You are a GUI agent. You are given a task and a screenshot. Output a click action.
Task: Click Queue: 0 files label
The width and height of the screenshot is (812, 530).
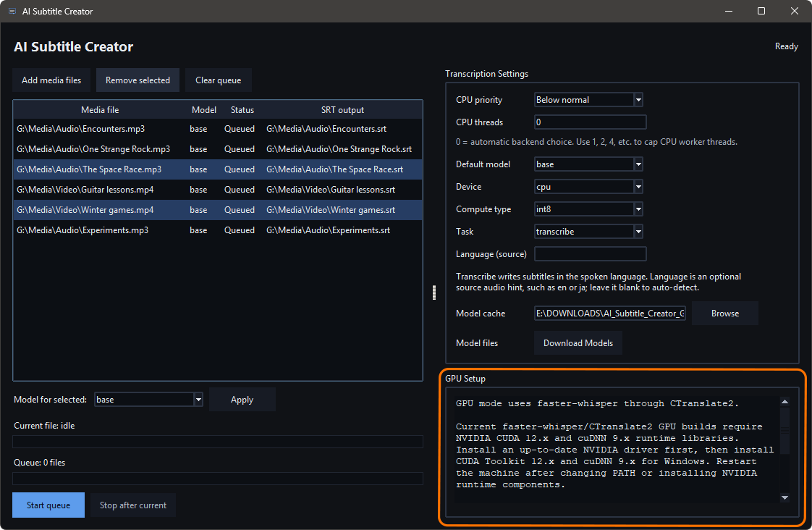point(39,463)
